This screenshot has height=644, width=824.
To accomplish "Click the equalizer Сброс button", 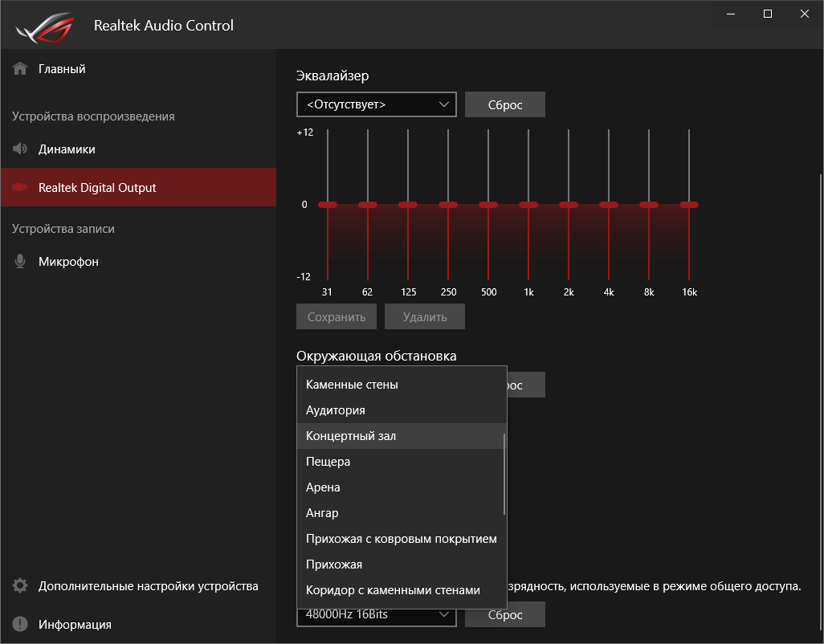I will coord(505,104).
